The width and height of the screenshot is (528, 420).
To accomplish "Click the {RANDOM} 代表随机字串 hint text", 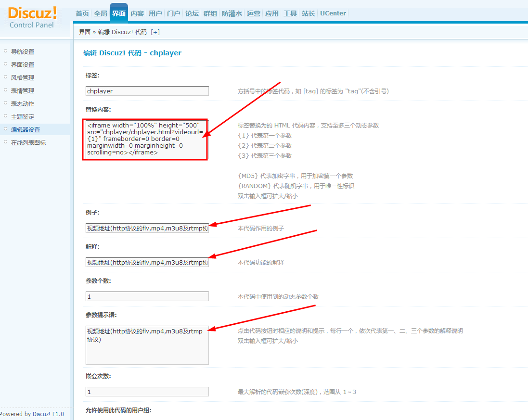I will click(x=296, y=186).
